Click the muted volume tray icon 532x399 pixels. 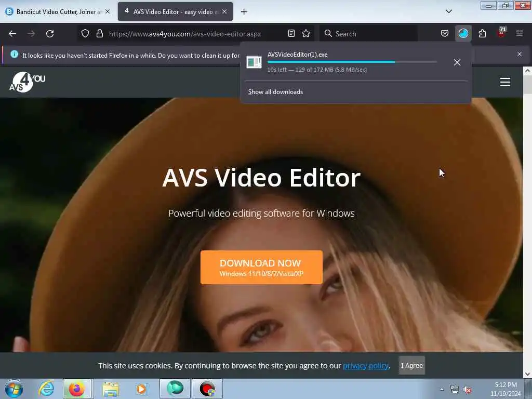coord(467,390)
